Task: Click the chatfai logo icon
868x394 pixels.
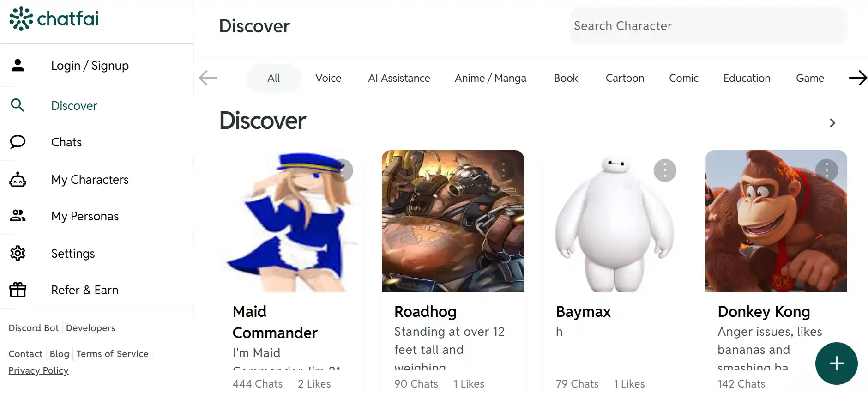Action: tap(21, 19)
